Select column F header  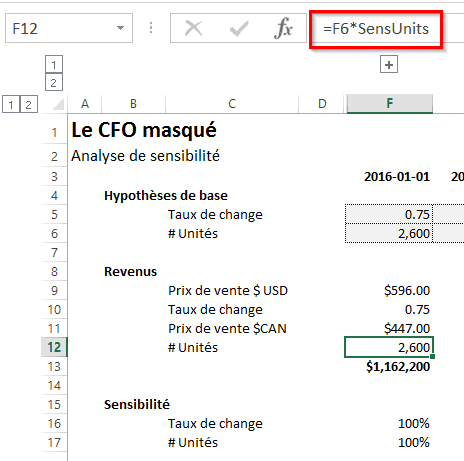coord(390,104)
